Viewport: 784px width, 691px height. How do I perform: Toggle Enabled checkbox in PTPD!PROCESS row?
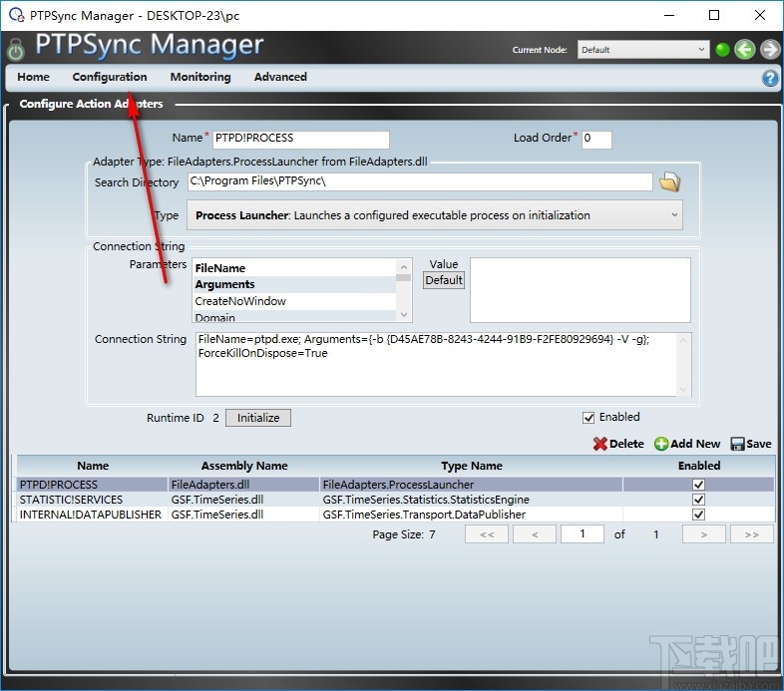tap(698, 484)
